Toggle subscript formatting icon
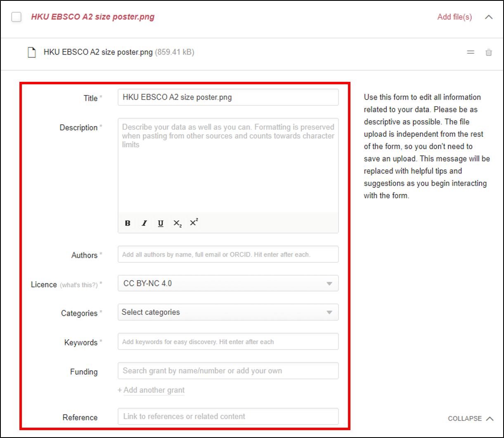Viewport: 504px width, 438px height. click(177, 224)
